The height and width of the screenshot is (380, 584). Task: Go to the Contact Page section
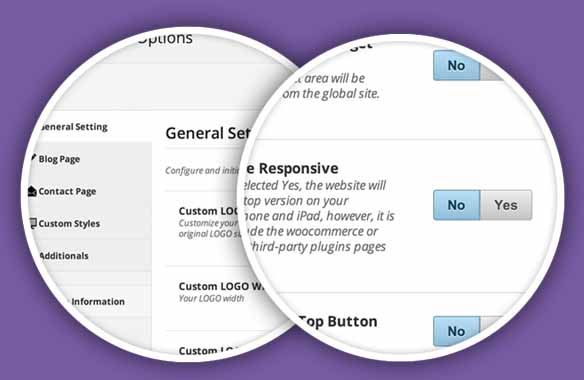coord(67,191)
